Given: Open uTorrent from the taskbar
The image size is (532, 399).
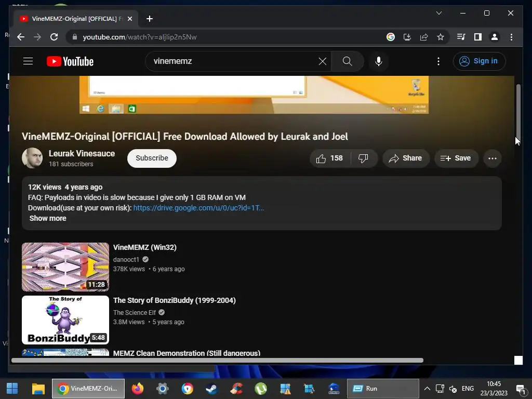Looking at the screenshot, I should (x=261, y=389).
